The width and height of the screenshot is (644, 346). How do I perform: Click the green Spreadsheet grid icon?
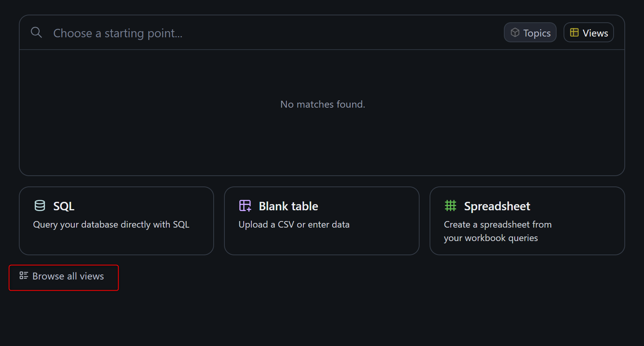pyautogui.click(x=450, y=206)
